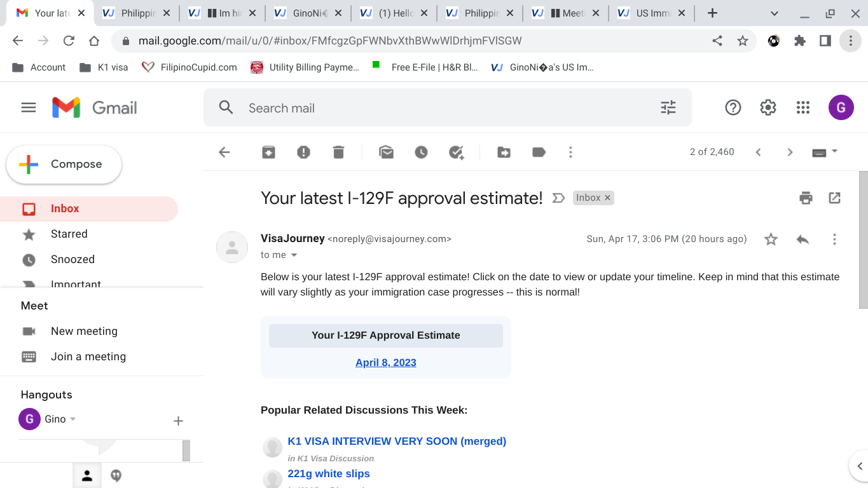Screen dimensions: 868x488
Task: Open 221g white slips discussion
Action: click(x=329, y=473)
